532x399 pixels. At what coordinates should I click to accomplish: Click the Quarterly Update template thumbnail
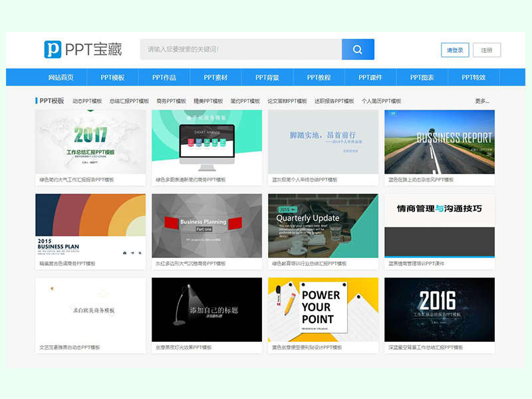323,225
